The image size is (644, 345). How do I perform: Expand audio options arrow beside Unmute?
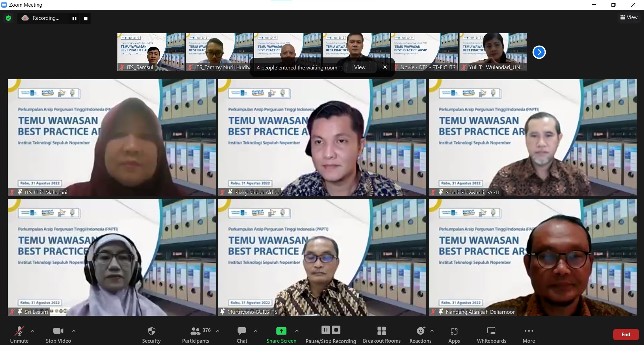33,331
